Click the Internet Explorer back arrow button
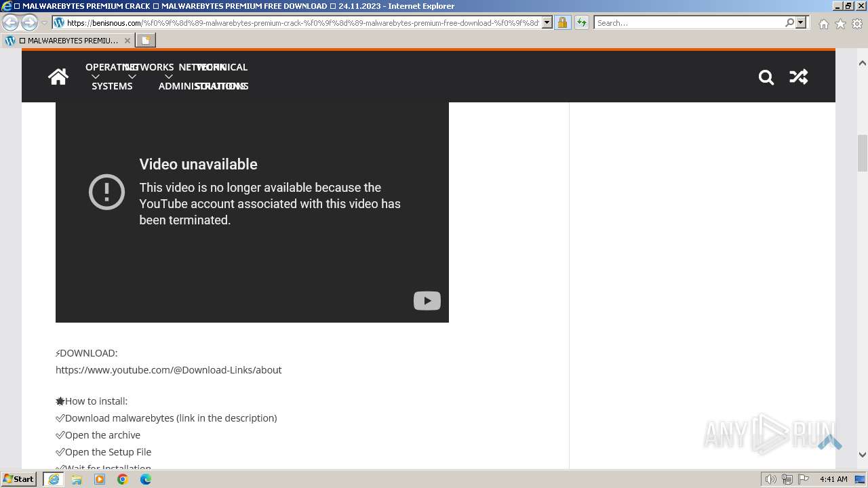The image size is (868, 488). coord(11,23)
